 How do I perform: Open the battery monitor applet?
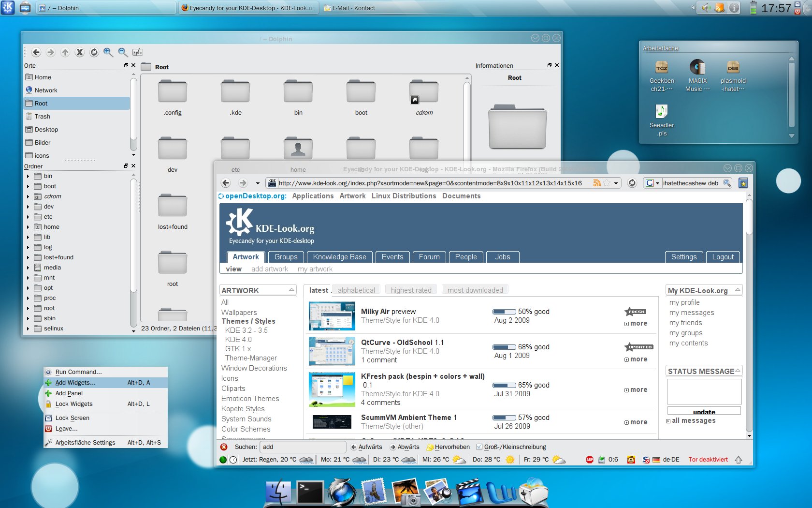click(753, 8)
